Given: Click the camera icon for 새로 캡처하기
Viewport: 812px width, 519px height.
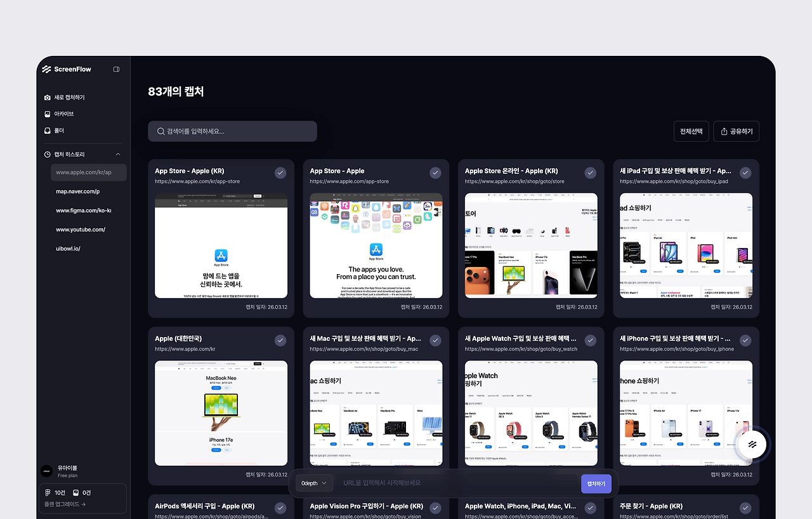Looking at the screenshot, I should coord(48,98).
